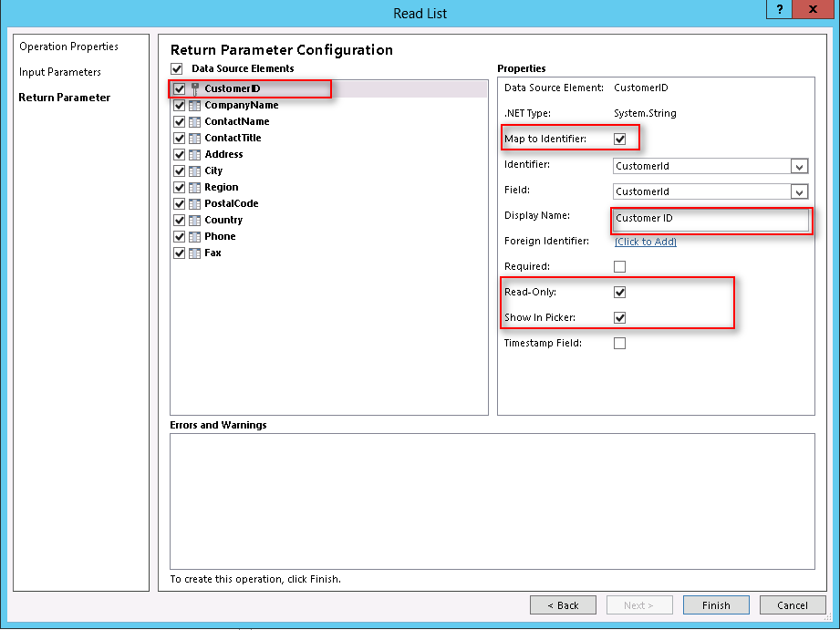Uncheck the Region element checkbox
The image size is (840, 630).
click(x=180, y=188)
